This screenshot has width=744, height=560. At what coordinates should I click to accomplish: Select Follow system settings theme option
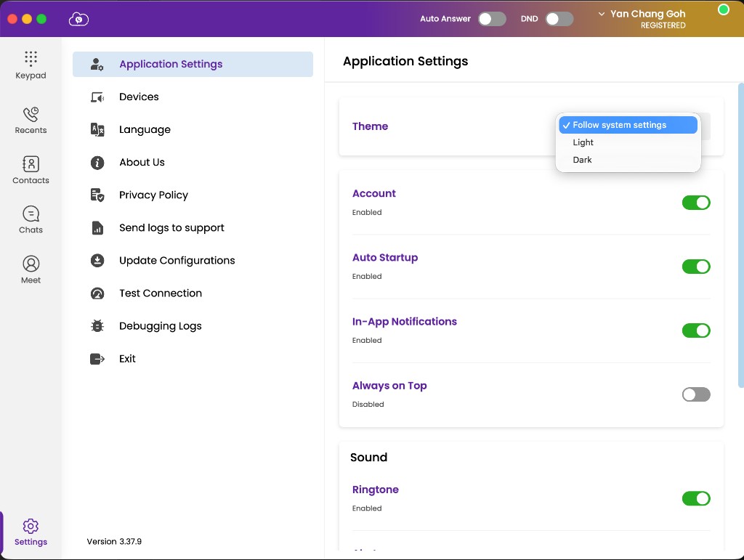[628, 125]
